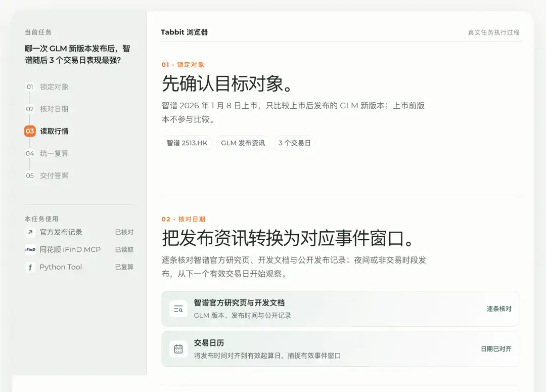
Task: Click the 已核对 status text
Action: [x=124, y=232]
